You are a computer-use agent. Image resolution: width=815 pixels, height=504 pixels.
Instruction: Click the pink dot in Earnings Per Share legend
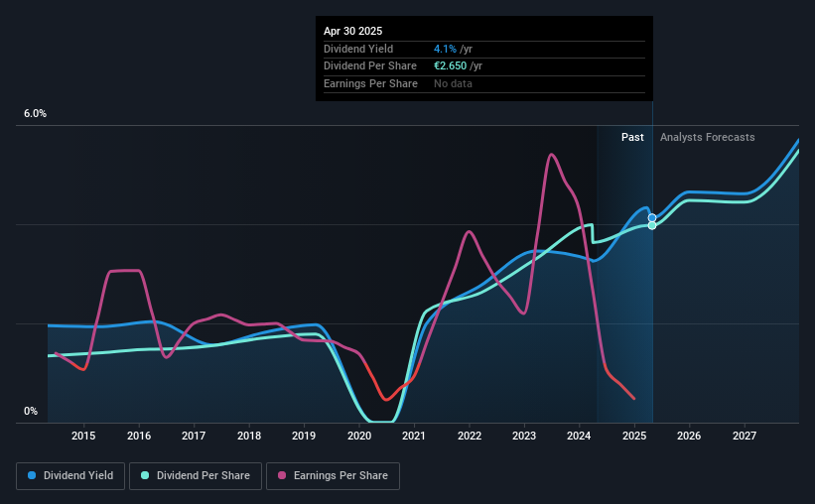tap(282, 475)
